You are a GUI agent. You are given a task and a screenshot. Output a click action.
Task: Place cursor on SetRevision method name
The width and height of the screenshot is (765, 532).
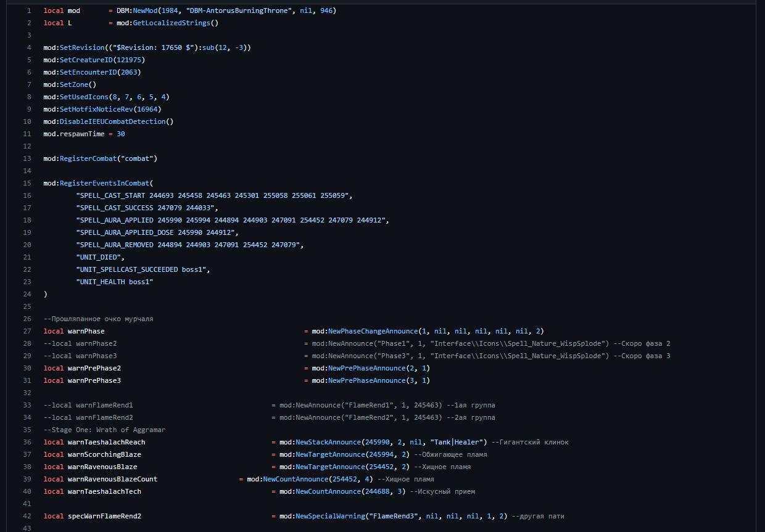tap(82, 47)
